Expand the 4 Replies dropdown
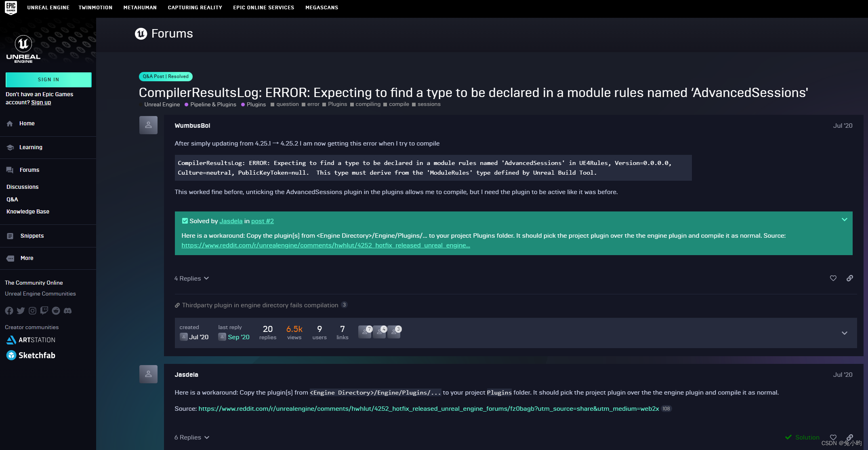 click(191, 278)
